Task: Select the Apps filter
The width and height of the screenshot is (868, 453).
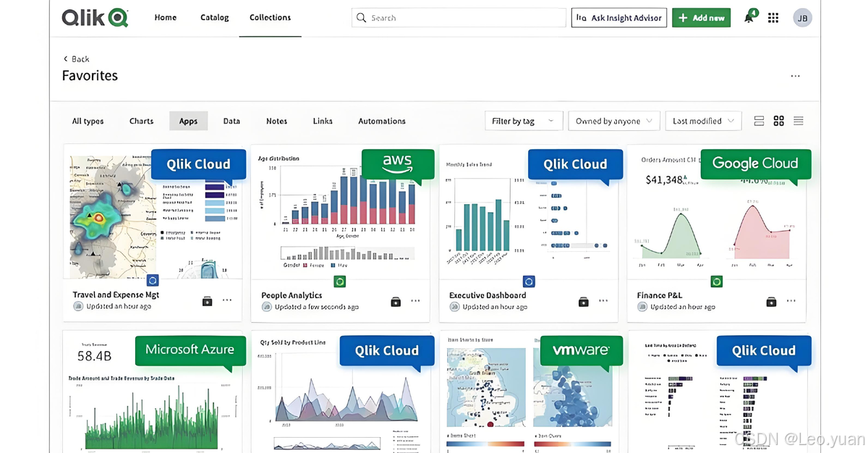Action: [x=188, y=121]
